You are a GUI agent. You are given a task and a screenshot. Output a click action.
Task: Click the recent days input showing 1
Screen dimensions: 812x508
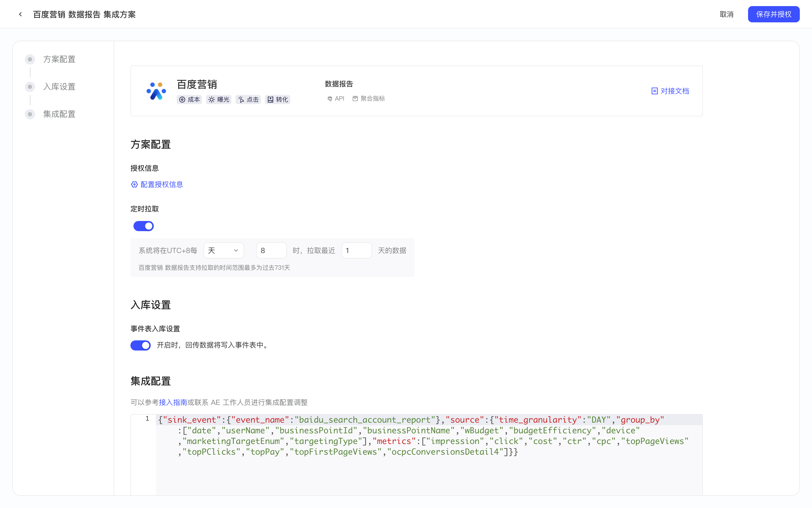pyautogui.click(x=356, y=250)
